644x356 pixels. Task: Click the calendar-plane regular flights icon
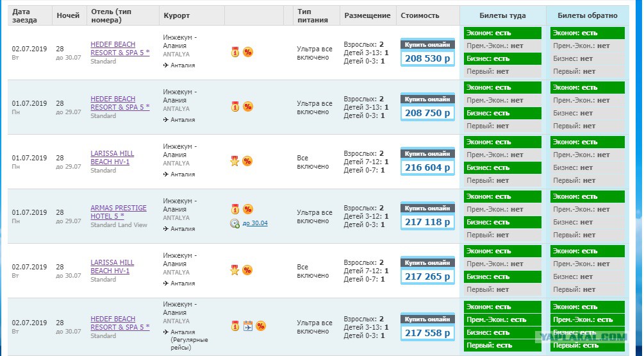pyautogui.click(x=247, y=326)
